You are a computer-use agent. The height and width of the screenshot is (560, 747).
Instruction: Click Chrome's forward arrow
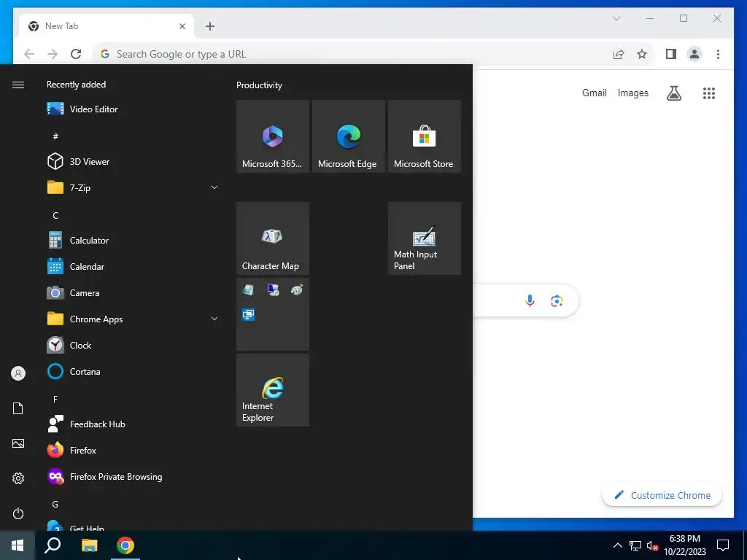53,54
